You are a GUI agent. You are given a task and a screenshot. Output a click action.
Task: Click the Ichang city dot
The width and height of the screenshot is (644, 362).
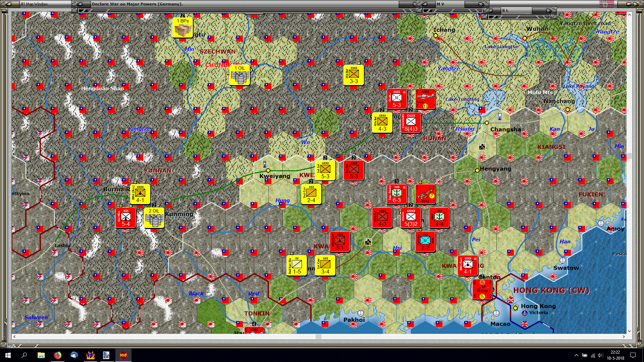pyautogui.click(x=435, y=35)
